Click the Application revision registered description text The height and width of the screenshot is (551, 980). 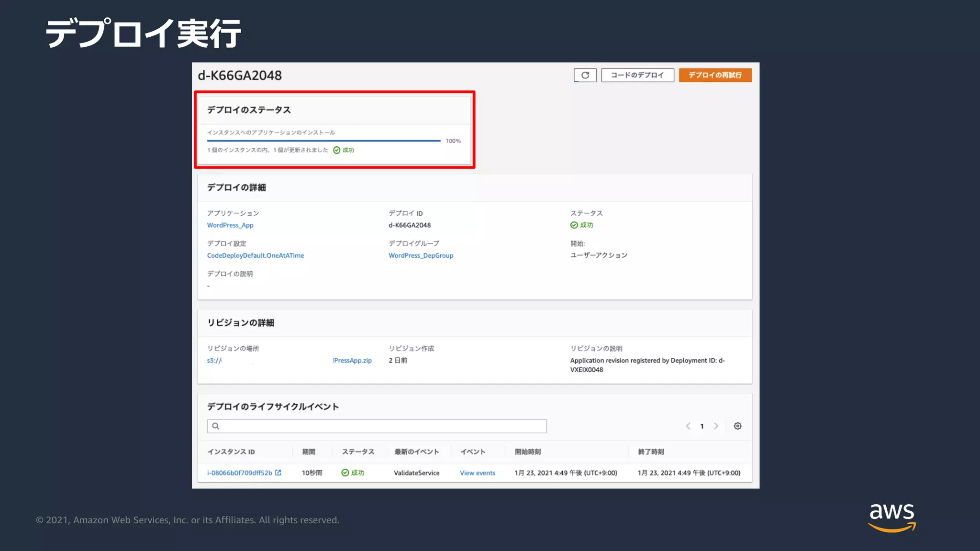point(647,365)
